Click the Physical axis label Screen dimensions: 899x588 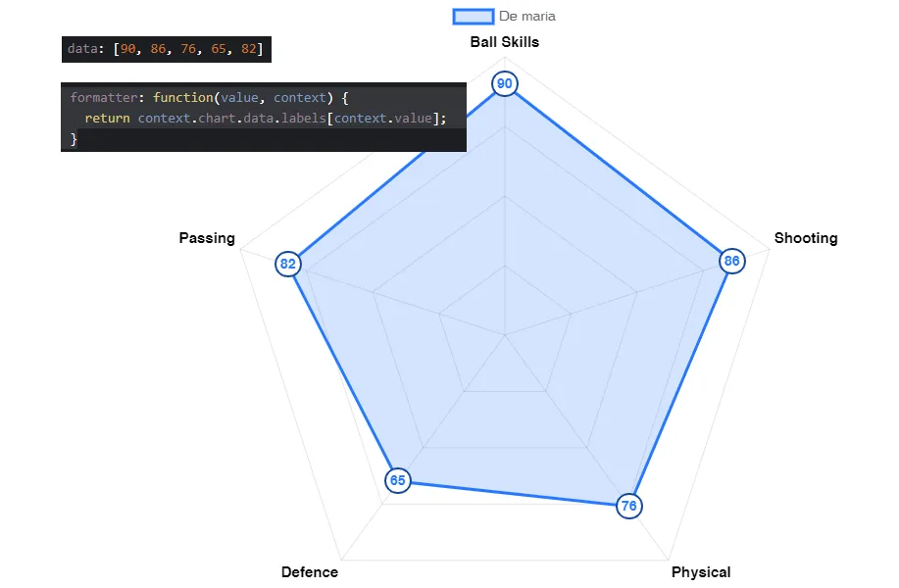(700, 572)
